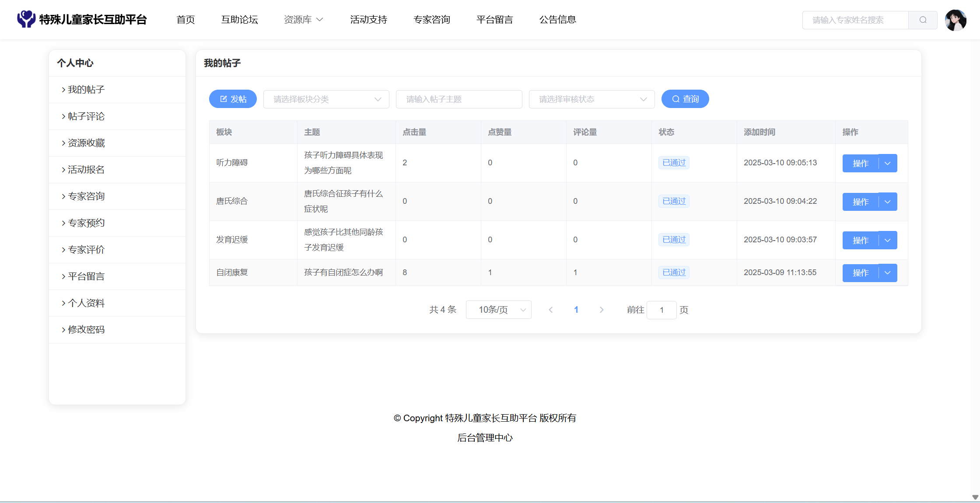Screen dimensions: 980x503
Task: Click the 发帖 new post button
Action: 233,99
